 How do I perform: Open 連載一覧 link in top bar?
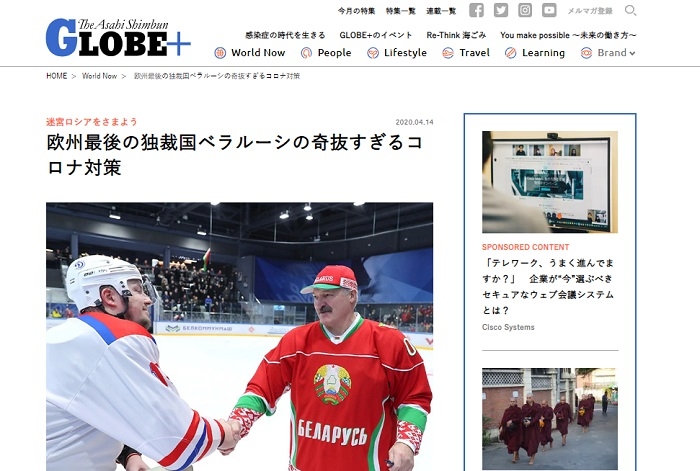tap(441, 11)
